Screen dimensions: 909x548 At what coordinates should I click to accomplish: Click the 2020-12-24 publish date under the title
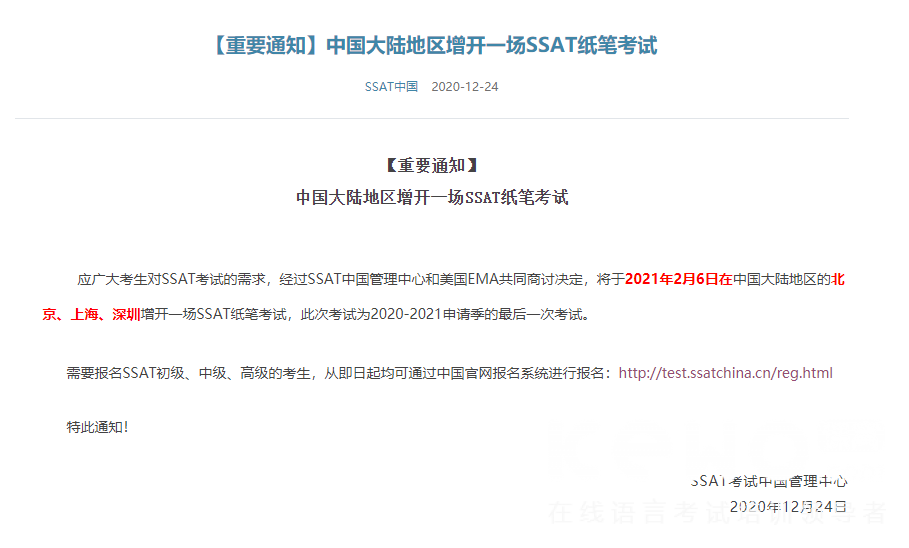tap(464, 87)
